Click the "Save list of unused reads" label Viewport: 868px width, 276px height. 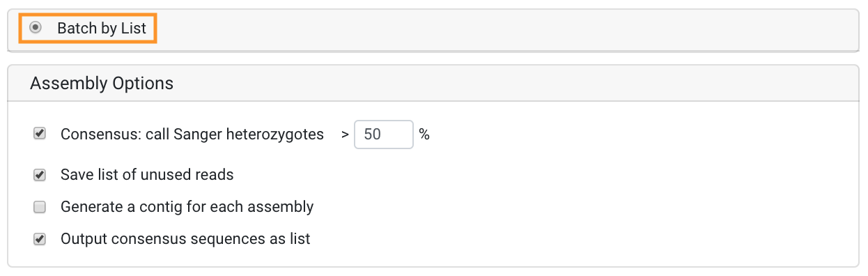[147, 175]
